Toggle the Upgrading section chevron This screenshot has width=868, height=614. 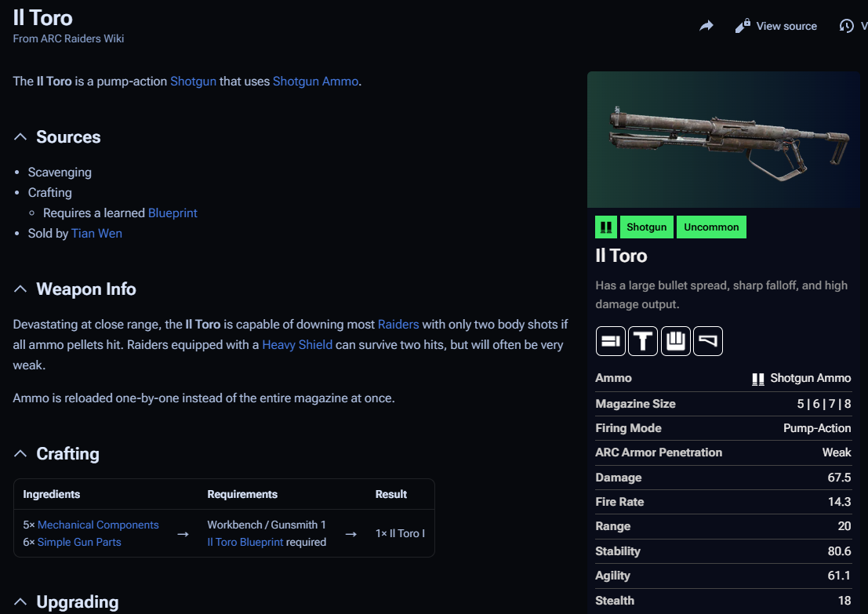20,602
